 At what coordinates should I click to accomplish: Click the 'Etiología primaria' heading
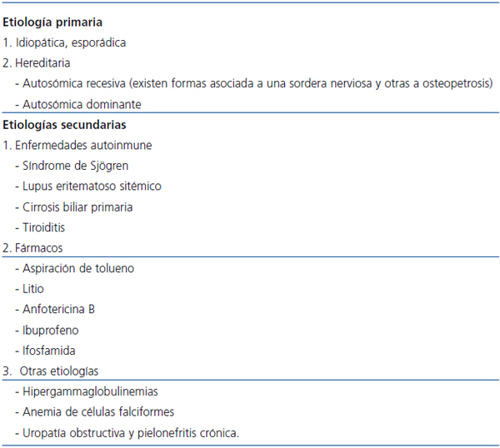point(53,22)
